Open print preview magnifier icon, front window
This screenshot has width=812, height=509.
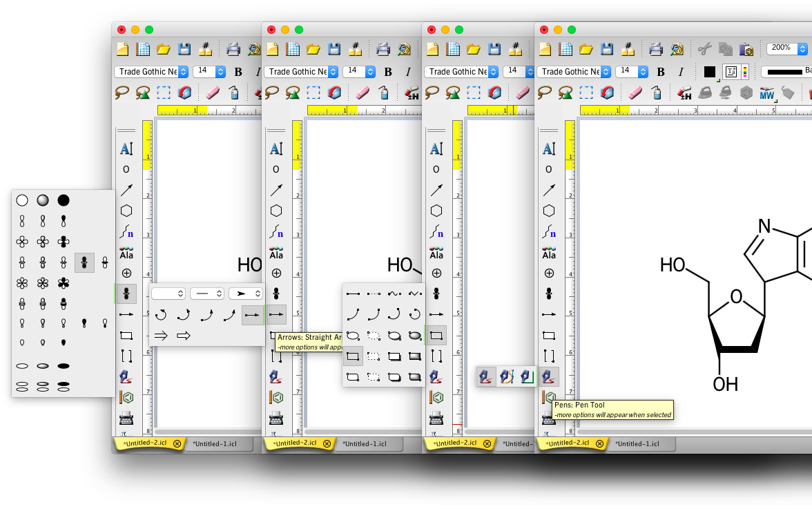677,49
